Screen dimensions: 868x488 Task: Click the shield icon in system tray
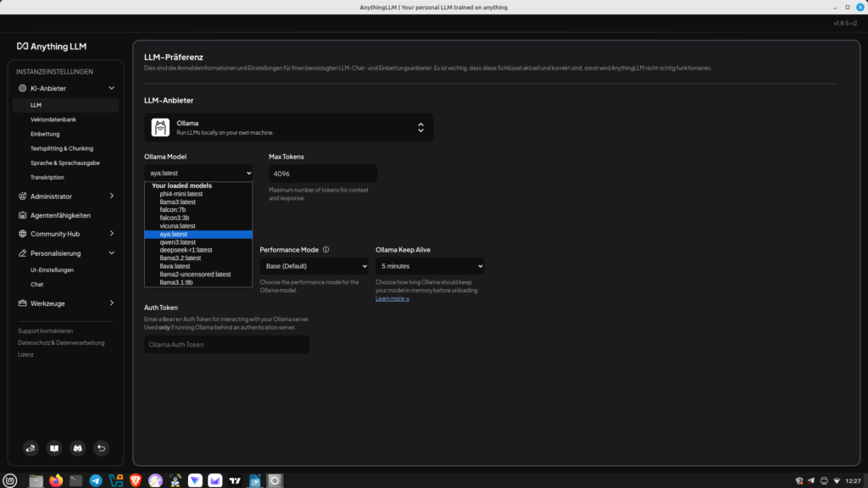point(798,481)
